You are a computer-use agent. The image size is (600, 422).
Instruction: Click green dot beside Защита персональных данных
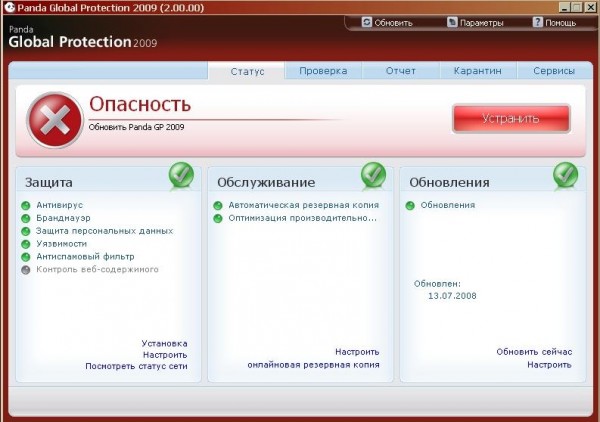(x=26, y=231)
